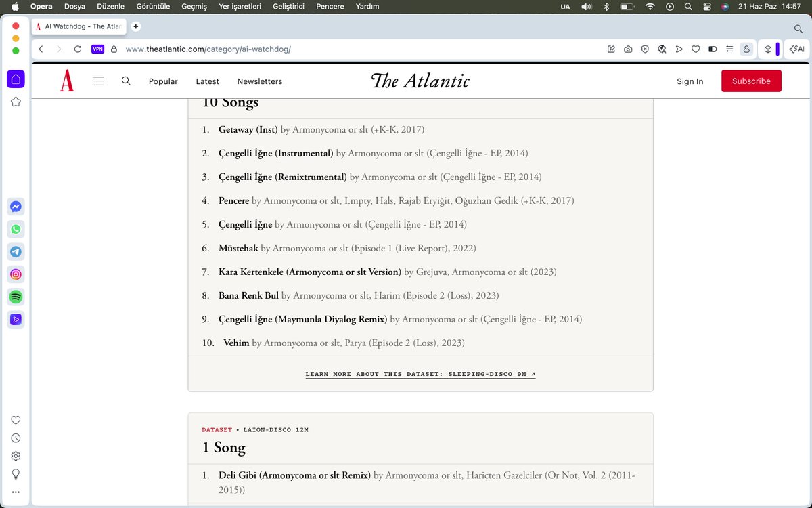Open the profile account icon in toolbar
Viewport: 812px width, 508px height.
746,49
